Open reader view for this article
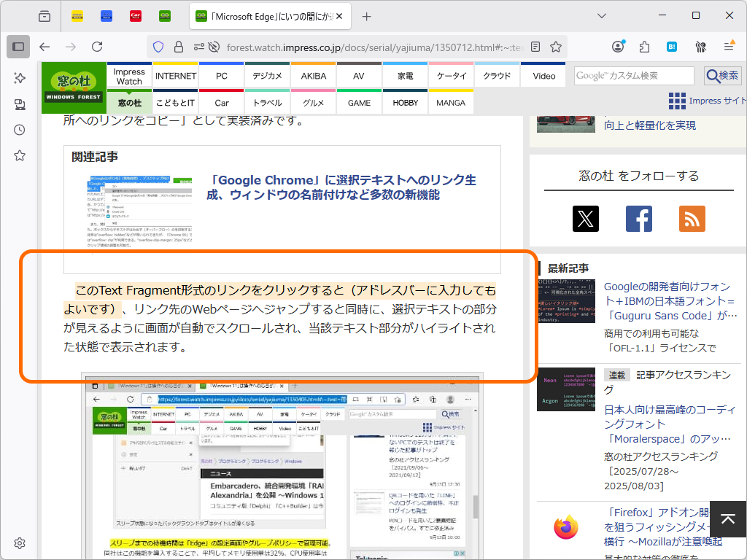The height and width of the screenshot is (560, 747). pos(535,45)
